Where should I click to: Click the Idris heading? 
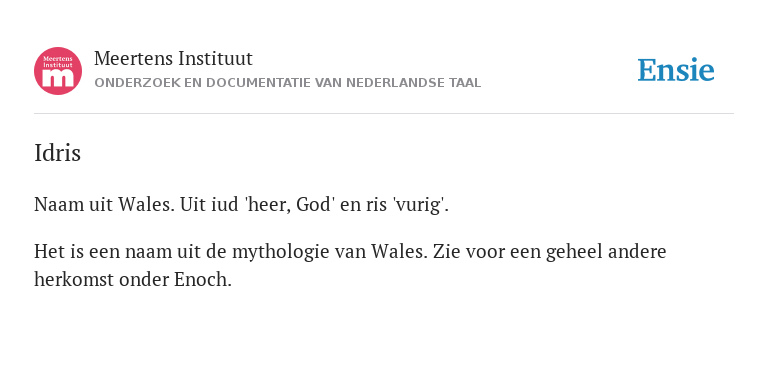[x=57, y=153]
